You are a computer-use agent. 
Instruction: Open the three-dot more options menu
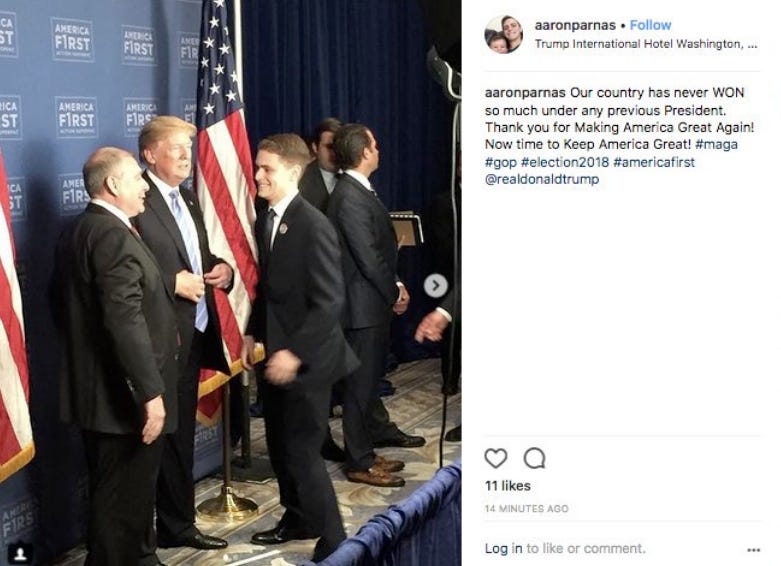[x=754, y=550]
